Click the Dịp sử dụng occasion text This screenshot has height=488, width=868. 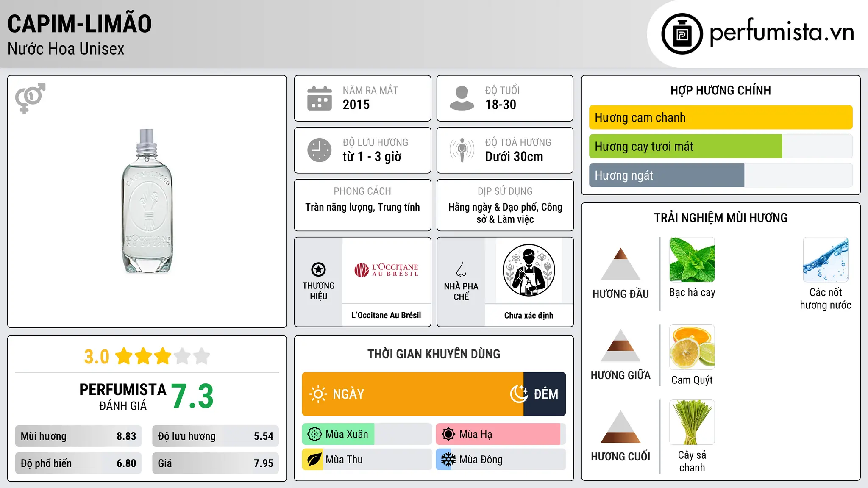tap(505, 213)
